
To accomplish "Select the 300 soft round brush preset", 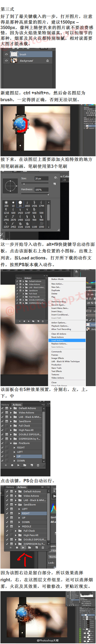I will coord(6,204).
